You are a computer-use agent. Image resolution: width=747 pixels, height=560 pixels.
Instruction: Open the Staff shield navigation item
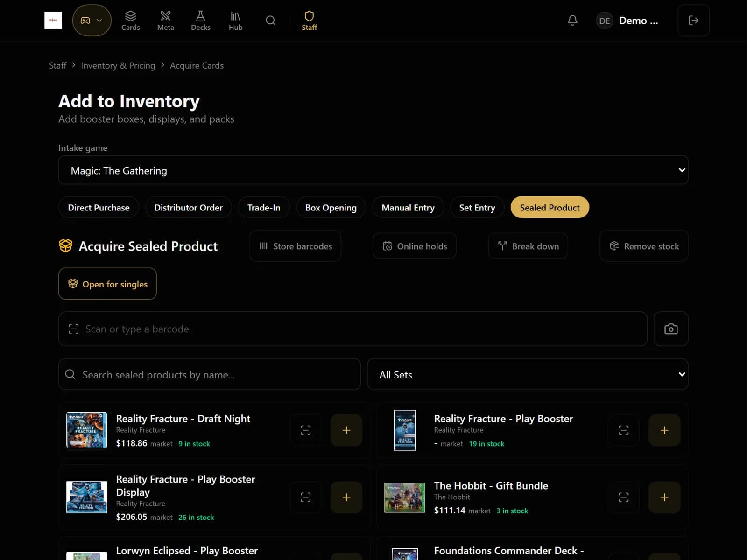[x=309, y=21]
